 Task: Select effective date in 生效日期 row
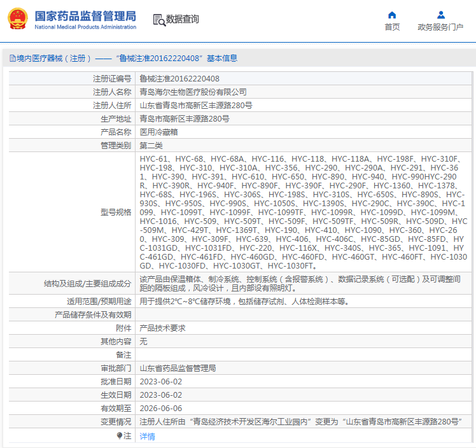pos(161,395)
